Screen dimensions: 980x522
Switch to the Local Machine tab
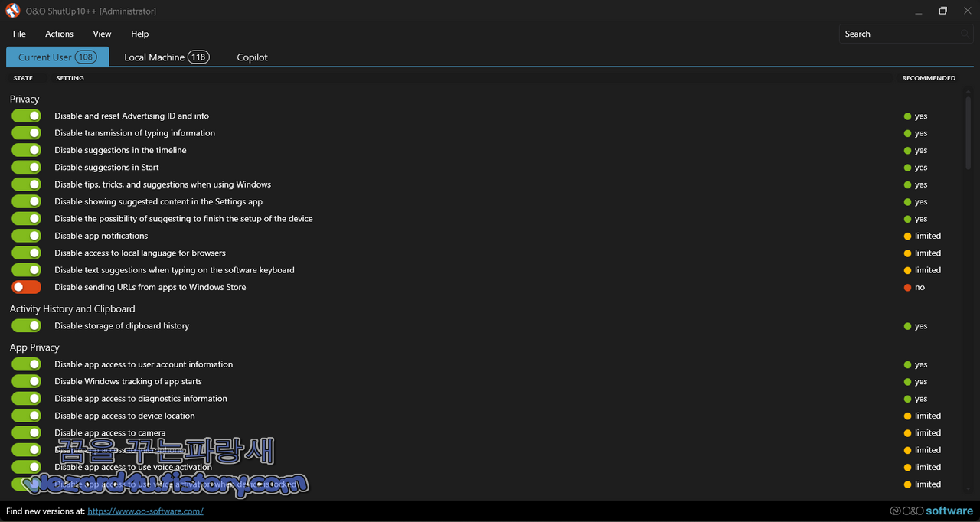(166, 57)
